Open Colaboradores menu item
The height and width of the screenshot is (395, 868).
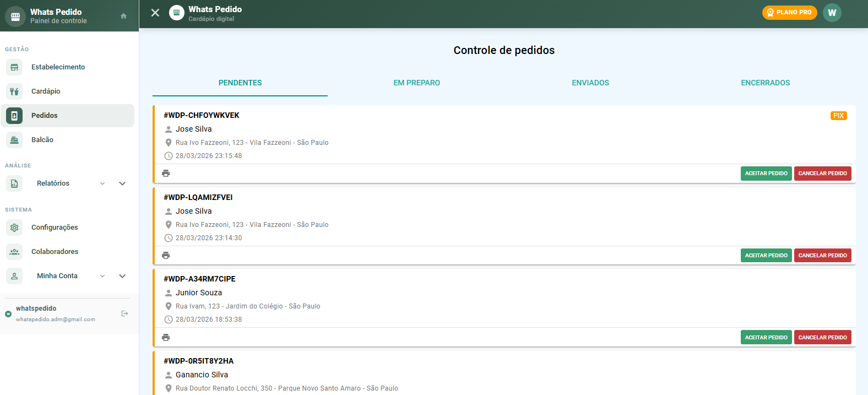(67, 252)
